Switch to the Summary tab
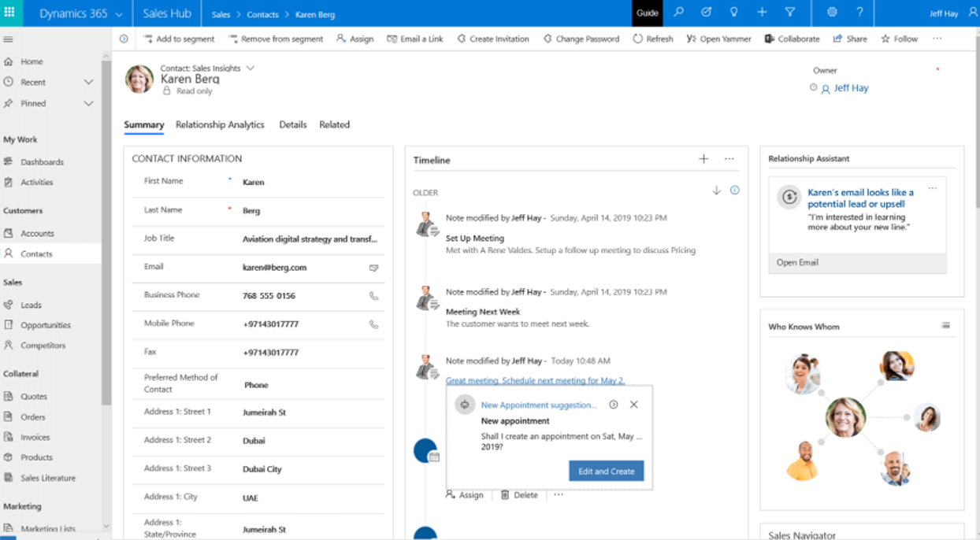 coord(144,125)
